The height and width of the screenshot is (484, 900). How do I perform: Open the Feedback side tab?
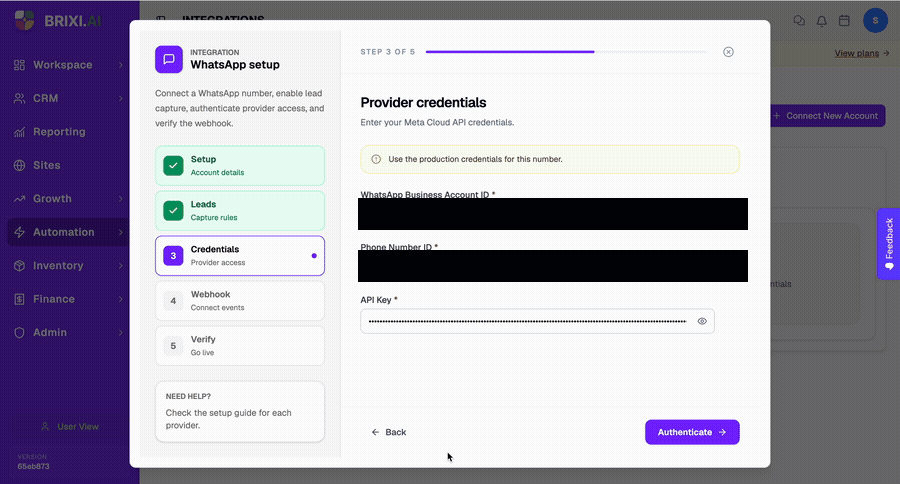click(889, 243)
